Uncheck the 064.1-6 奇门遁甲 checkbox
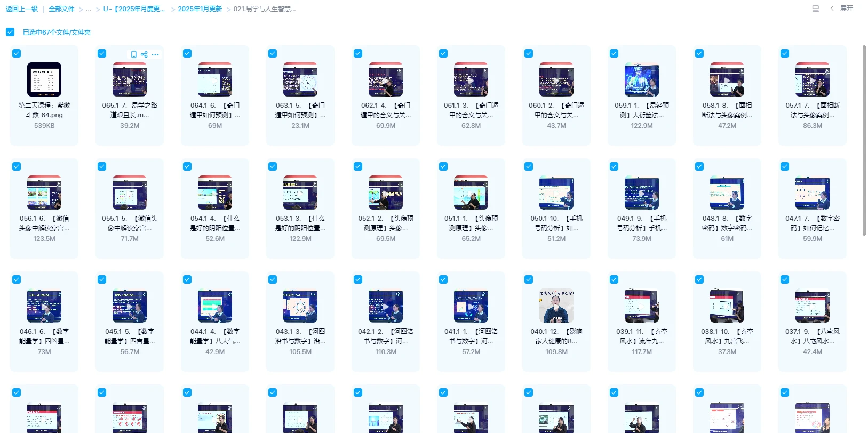Image resolution: width=868 pixels, height=433 pixels. coord(187,53)
